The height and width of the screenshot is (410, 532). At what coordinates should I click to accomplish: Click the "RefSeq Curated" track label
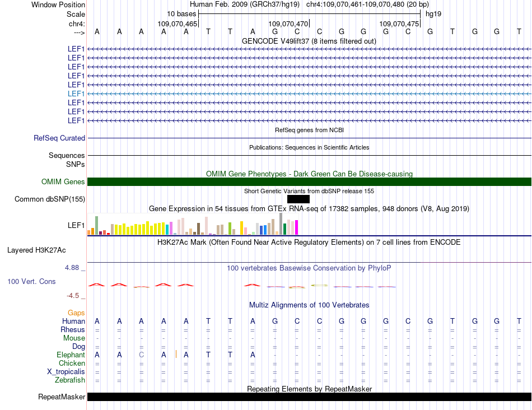[59, 138]
